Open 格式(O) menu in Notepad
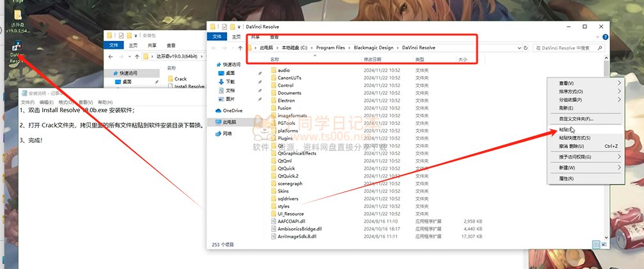Image resolution: width=644 pixels, height=269 pixels. tap(66, 102)
